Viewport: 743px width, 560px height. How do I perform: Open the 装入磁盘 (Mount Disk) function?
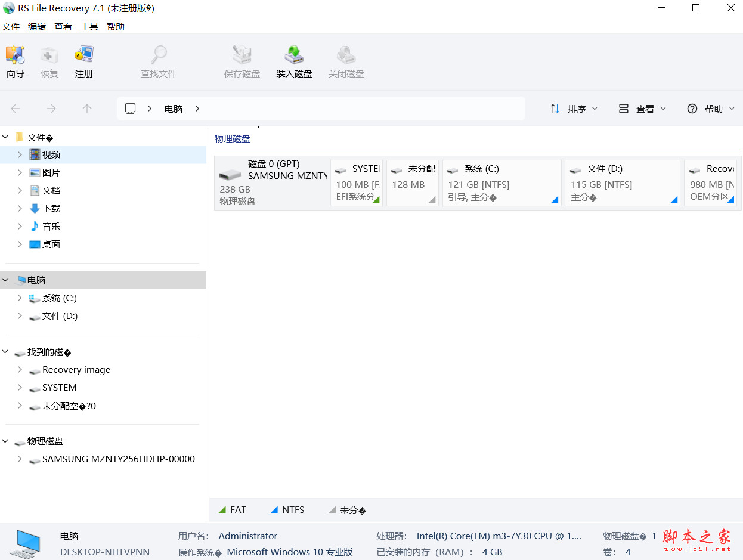click(x=294, y=61)
